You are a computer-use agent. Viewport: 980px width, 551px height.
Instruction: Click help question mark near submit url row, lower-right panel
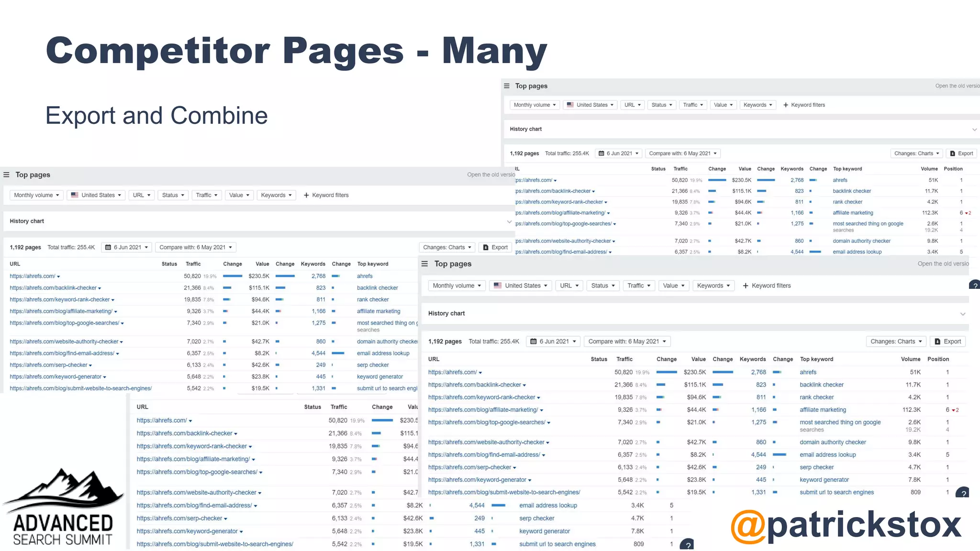tap(963, 493)
